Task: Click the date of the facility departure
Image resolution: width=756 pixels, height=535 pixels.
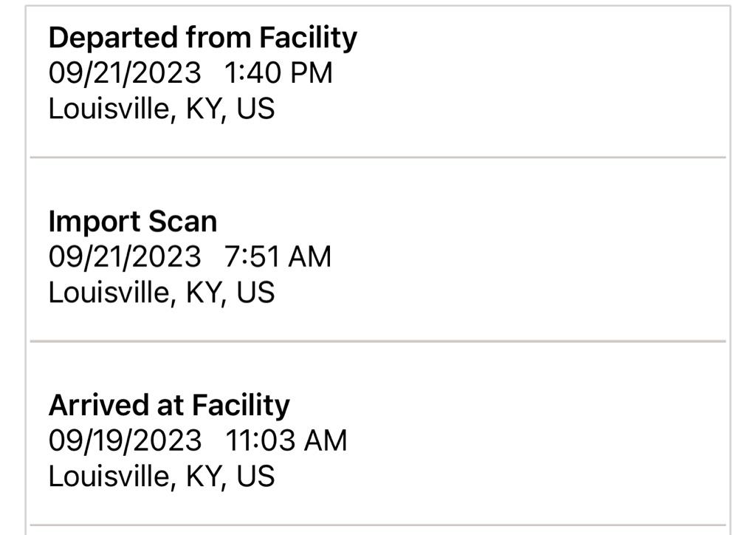Action: (125, 73)
